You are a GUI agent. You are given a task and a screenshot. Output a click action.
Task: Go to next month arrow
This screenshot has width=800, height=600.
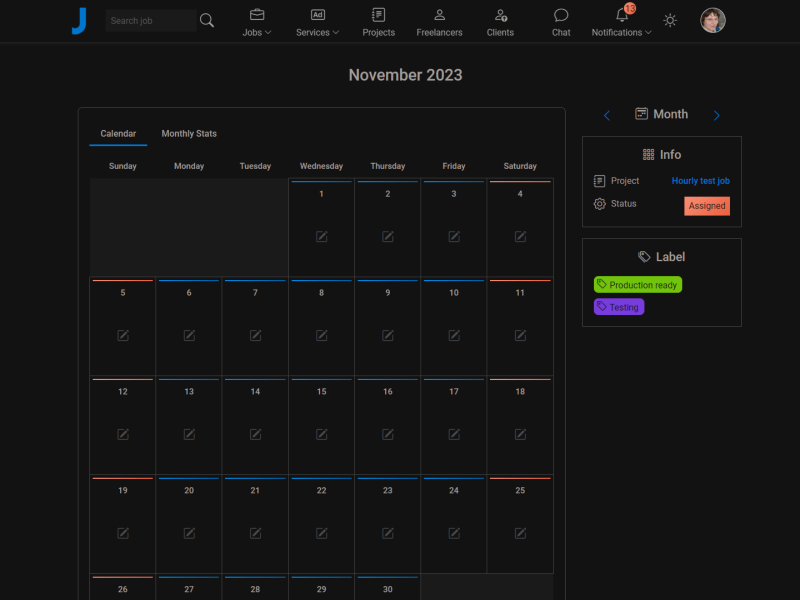pyautogui.click(x=716, y=116)
